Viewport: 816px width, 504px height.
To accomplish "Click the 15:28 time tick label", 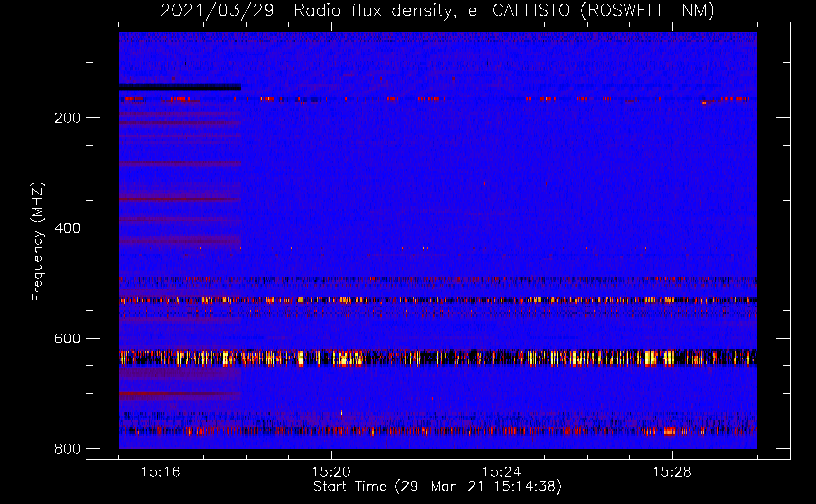I will pyautogui.click(x=672, y=472).
